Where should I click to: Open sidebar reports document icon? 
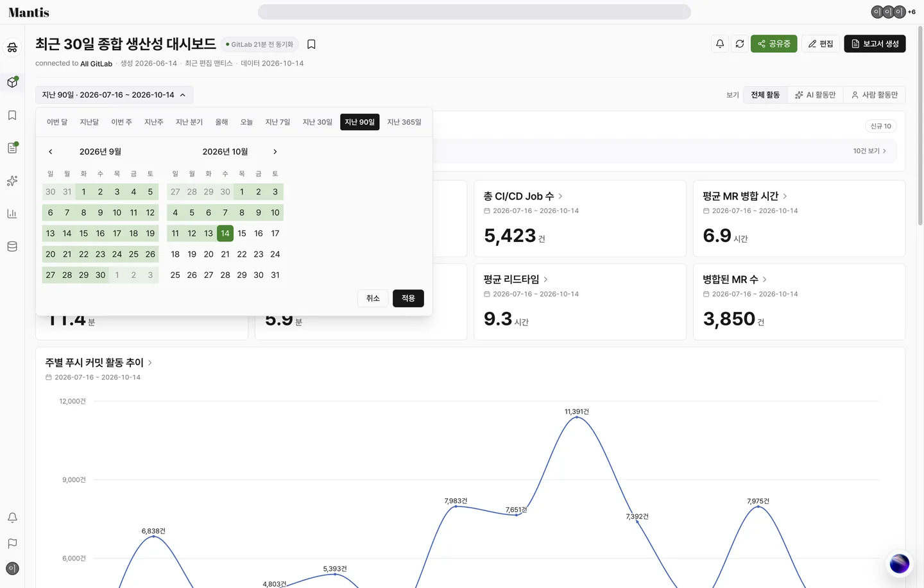[12, 148]
